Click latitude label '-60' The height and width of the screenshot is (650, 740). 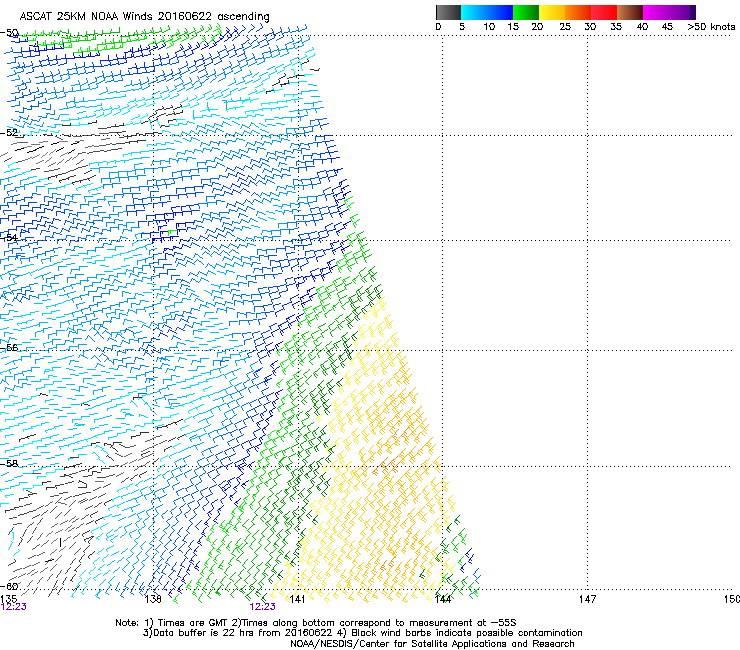tap(9, 586)
